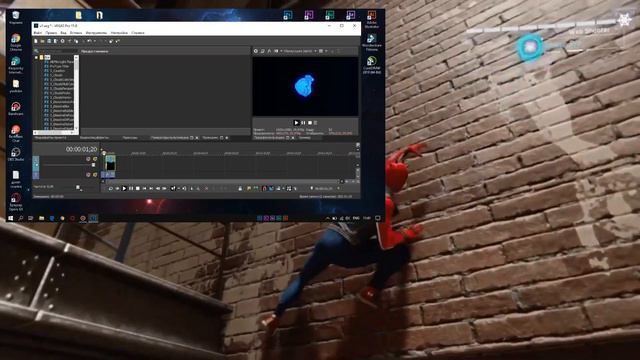The height and width of the screenshot is (360, 640).
Task: Click the playback rate scrub control
Action: pos(78,187)
